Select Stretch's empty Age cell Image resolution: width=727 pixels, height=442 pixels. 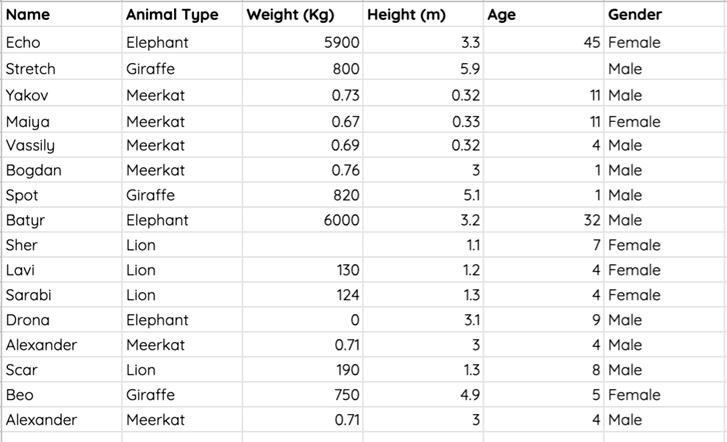pos(543,69)
